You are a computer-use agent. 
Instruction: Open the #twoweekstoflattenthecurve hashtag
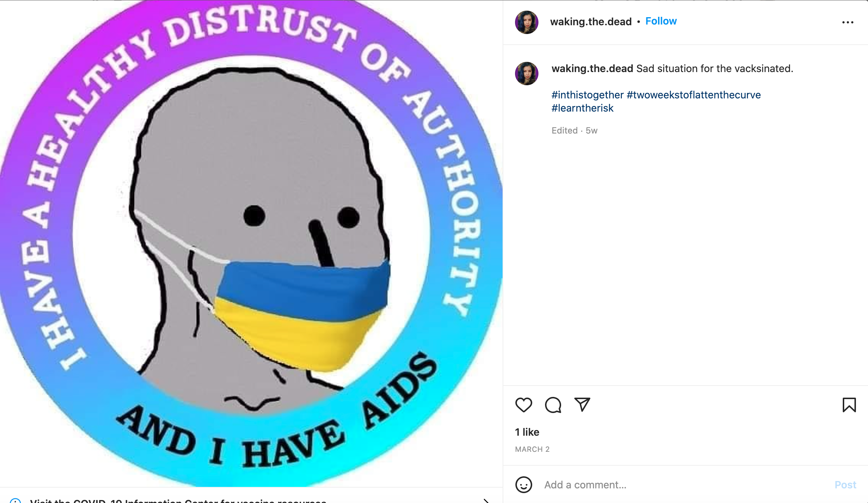694,95
